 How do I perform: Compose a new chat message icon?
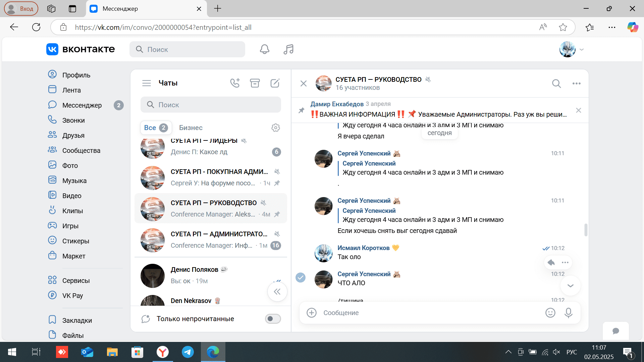(275, 83)
